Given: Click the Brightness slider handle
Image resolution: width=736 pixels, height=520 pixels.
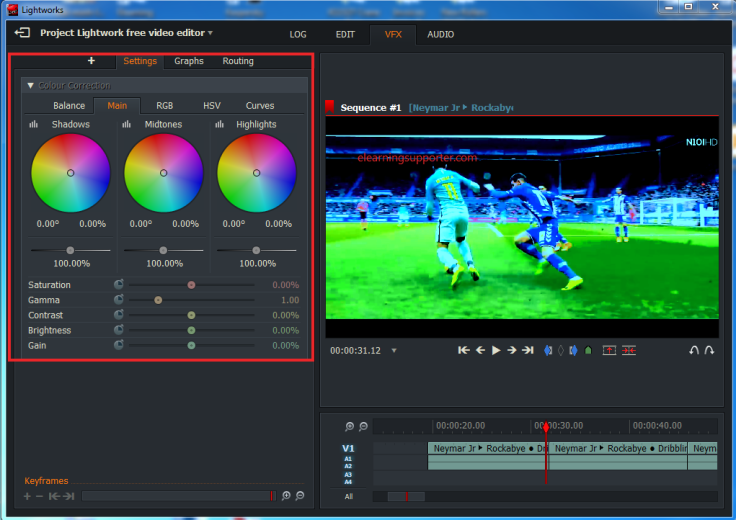Looking at the screenshot, I should click(x=191, y=330).
